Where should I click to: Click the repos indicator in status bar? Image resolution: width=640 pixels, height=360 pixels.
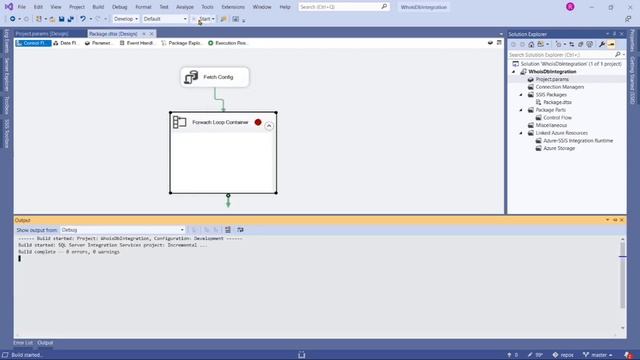click(563, 355)
